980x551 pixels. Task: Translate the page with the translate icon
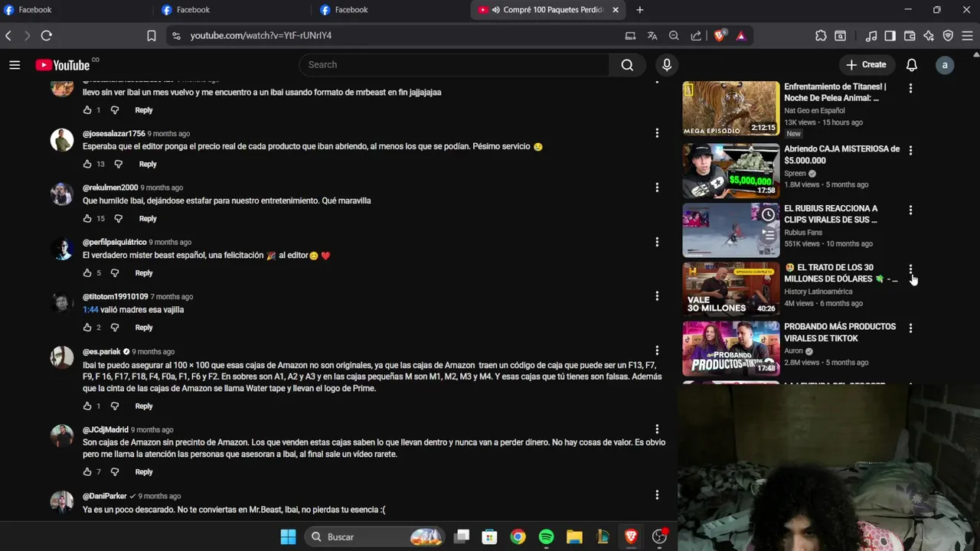point(652,35)
